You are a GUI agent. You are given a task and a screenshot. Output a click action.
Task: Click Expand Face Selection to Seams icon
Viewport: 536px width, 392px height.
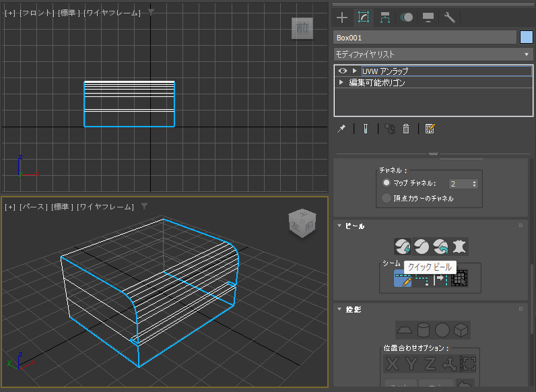459,278
